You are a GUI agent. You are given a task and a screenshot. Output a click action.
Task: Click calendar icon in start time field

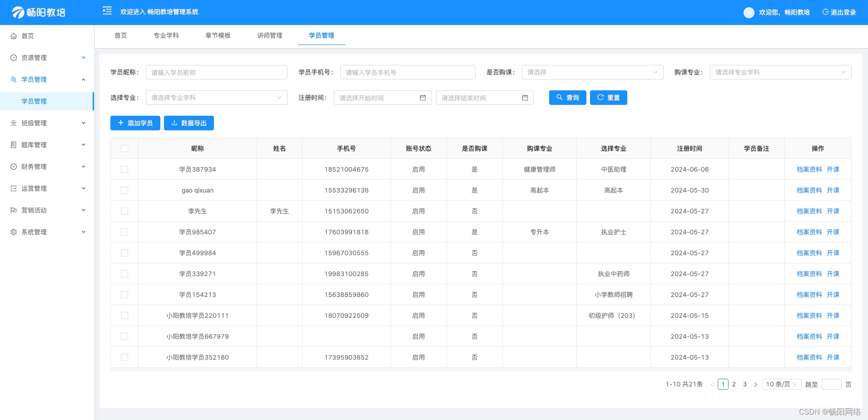[x=423, y=98]
